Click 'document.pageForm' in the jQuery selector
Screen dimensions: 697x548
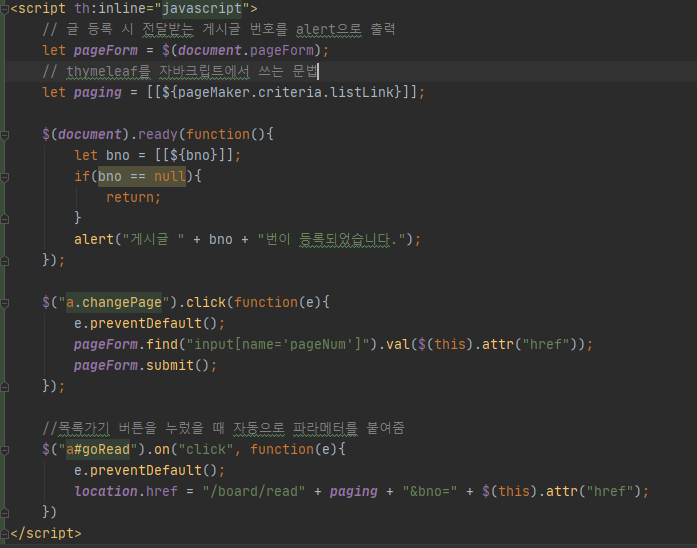tap(246, 51)
